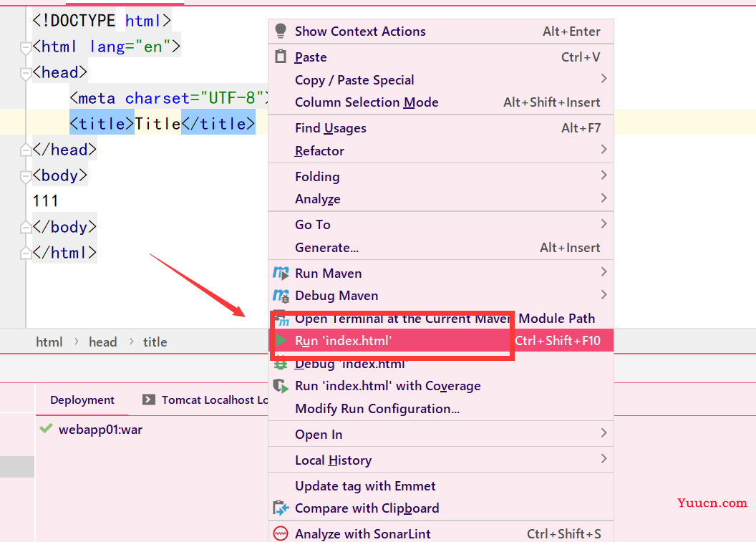The height and width of the screenshot is (542, 756).
Task: Click the html breadcrumb
Action: [x=49, y=342]
